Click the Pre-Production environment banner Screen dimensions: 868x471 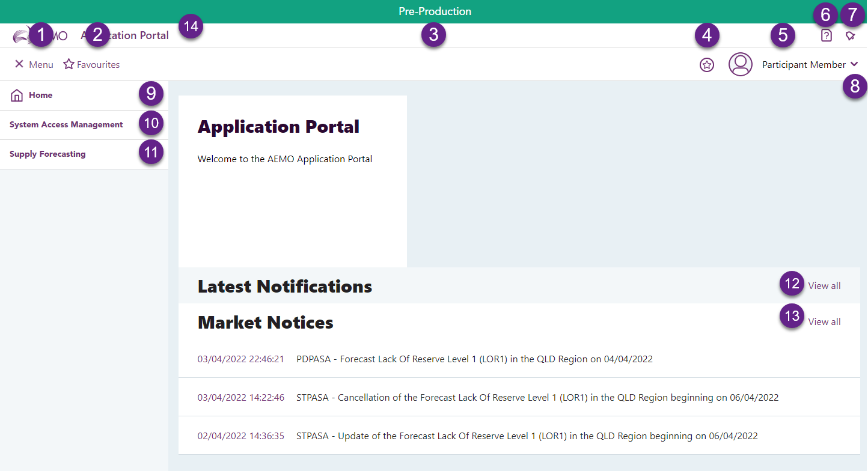click(434, 11)
